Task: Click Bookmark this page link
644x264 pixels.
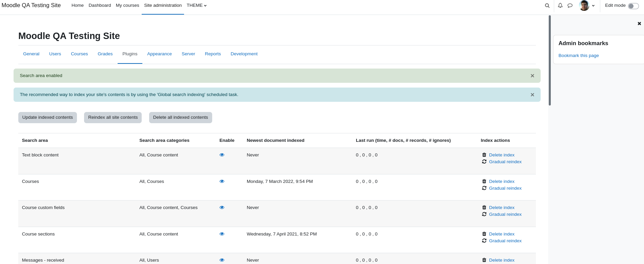Action: click(x=579, y=56)
